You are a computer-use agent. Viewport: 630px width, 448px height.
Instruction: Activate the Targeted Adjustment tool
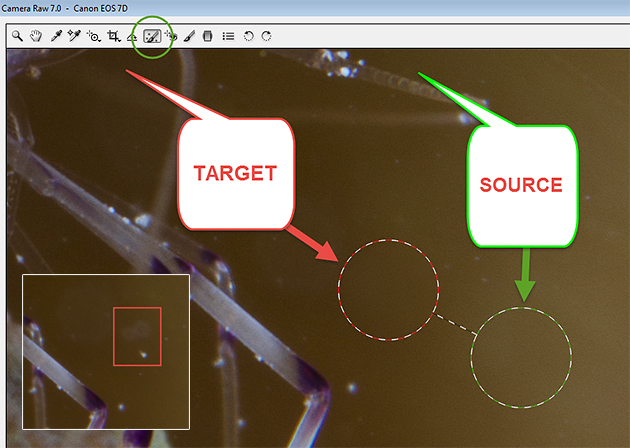tap(94, 37)
